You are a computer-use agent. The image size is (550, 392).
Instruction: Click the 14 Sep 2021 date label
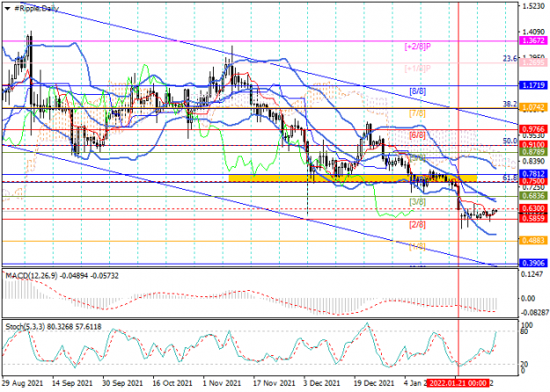(73, 383)
